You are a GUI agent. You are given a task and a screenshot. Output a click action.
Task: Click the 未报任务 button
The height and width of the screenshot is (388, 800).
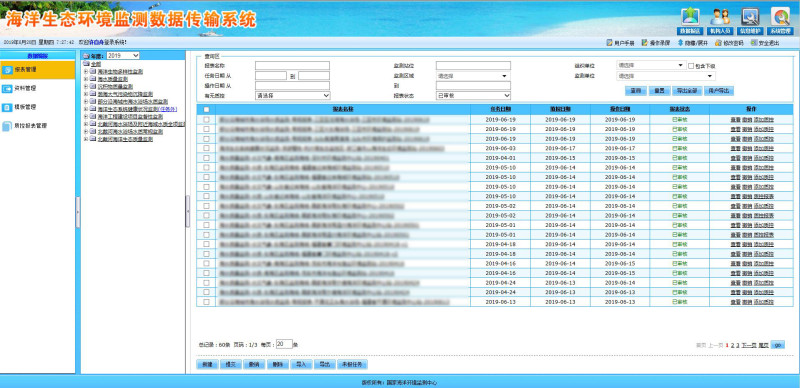(352, 365)
